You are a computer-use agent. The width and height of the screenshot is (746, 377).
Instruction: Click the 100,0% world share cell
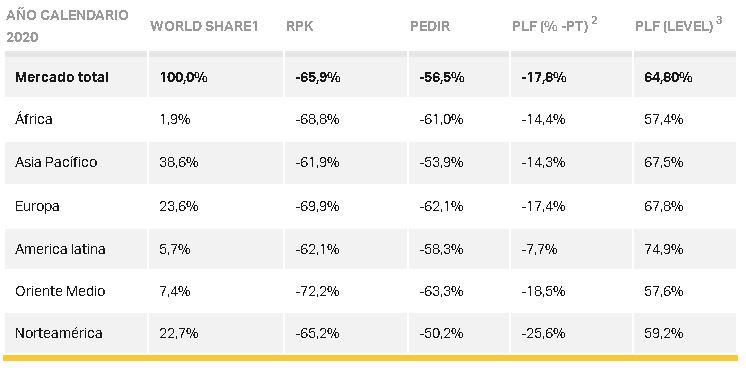point(183,77)
